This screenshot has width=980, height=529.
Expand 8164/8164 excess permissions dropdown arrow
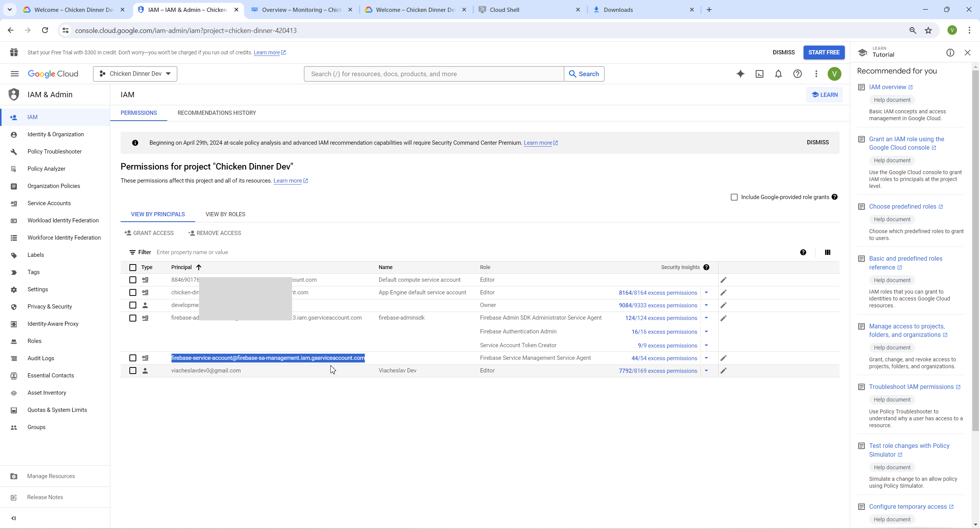tap(706, 293)
